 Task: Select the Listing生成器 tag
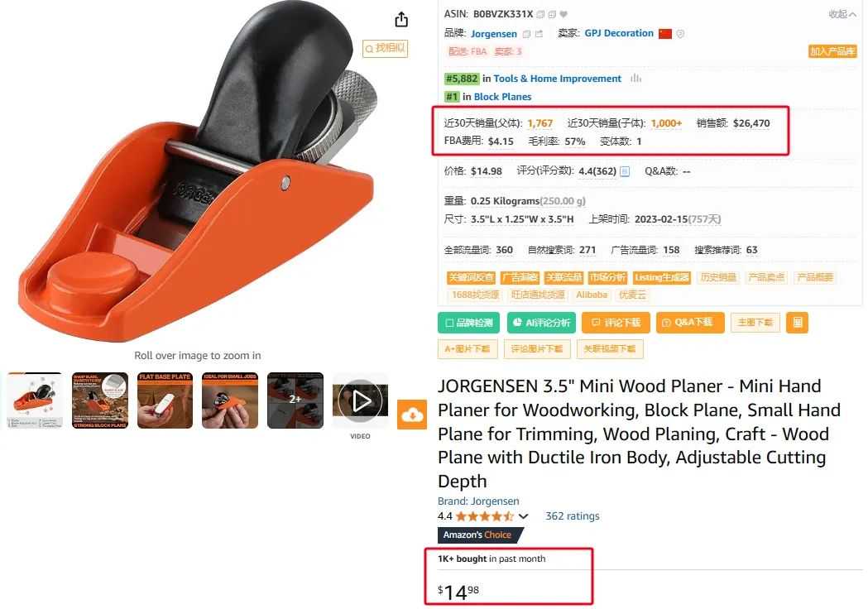(661, 277)
